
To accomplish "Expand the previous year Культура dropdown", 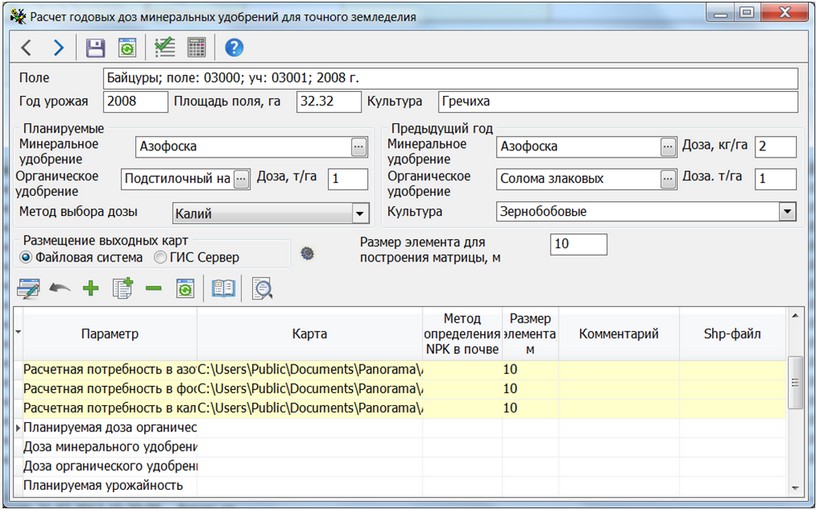I will click(x=787, y=212).
